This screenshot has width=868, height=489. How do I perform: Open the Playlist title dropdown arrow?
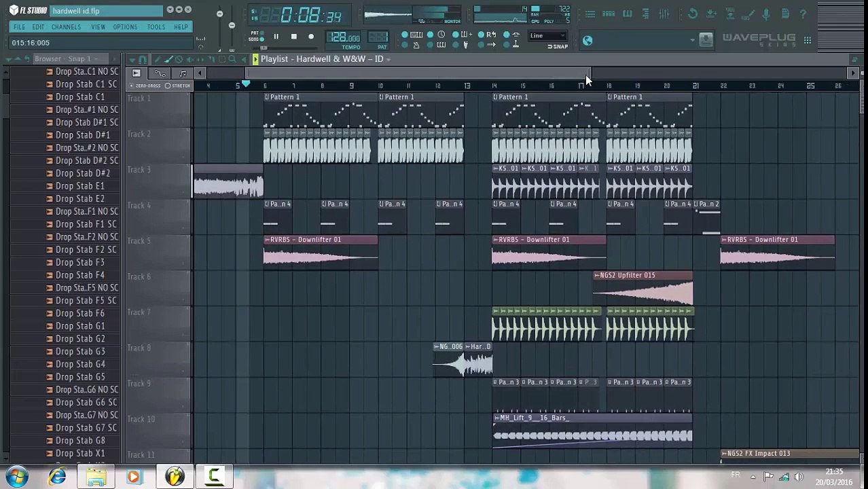pyautogui.click(x=388, y=59)
